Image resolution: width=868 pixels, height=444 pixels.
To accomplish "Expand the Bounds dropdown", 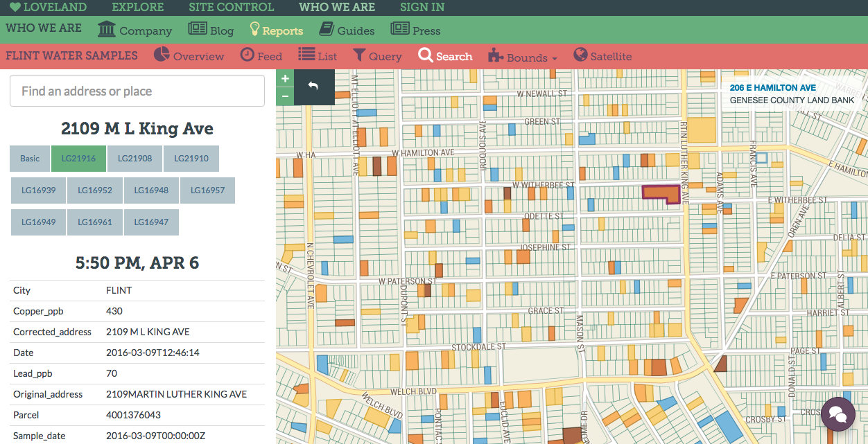I will pos(523,57).
